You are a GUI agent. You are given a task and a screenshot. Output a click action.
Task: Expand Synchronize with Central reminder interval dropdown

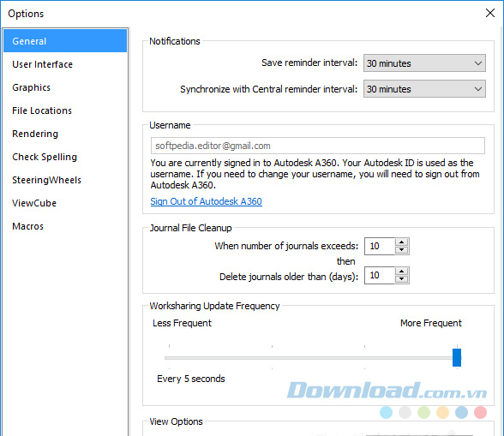pyautogui.click(x=424, y=89)
